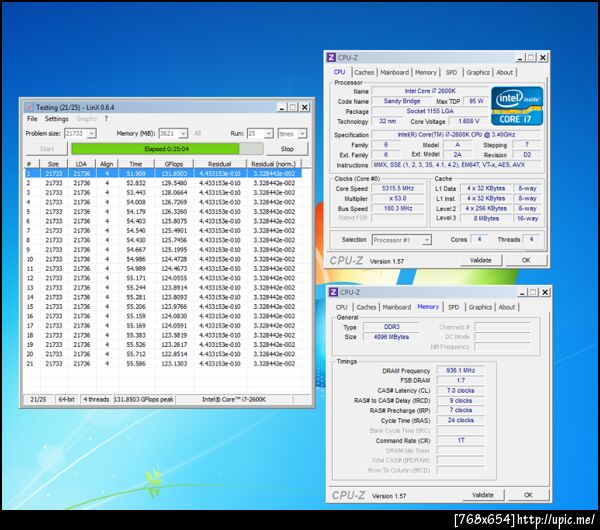Click the Multiplier value x 53.0
This screenshot has height=530, width=600.
[x=398, y=199]
